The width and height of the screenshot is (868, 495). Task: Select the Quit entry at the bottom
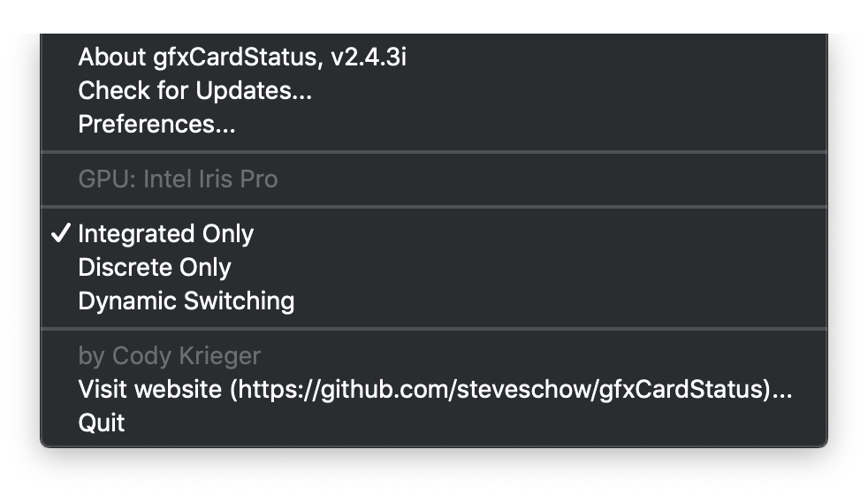point(434,423)
